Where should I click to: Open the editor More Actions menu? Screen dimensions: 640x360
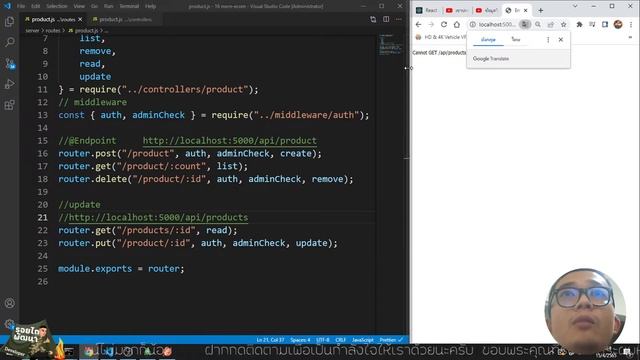pos(399,19)
